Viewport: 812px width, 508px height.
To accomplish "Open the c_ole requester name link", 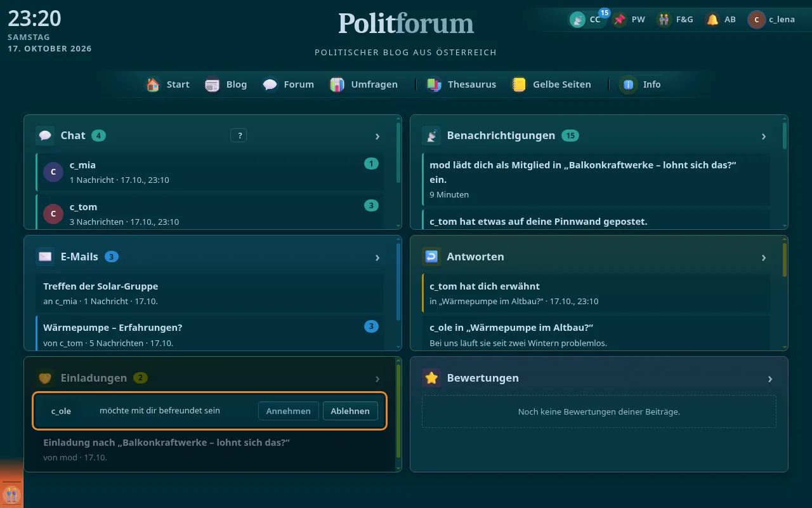I will tap(61, 411).
